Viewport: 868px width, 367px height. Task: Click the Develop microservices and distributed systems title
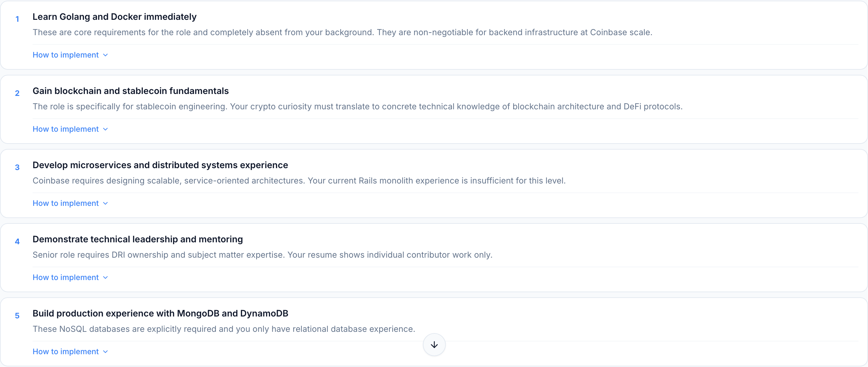(160, 165)
